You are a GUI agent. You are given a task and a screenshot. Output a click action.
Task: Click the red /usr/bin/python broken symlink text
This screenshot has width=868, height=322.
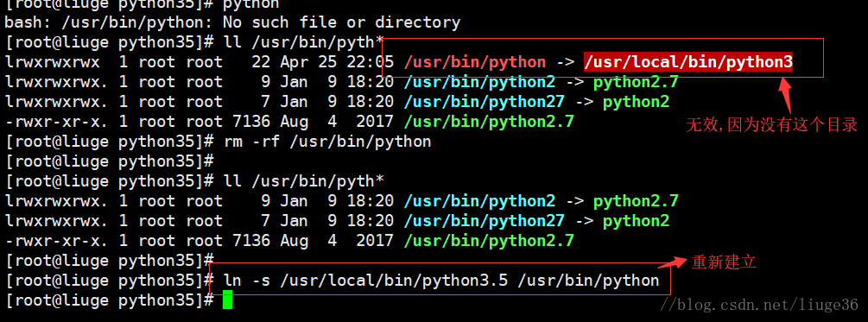pos(475,62)
